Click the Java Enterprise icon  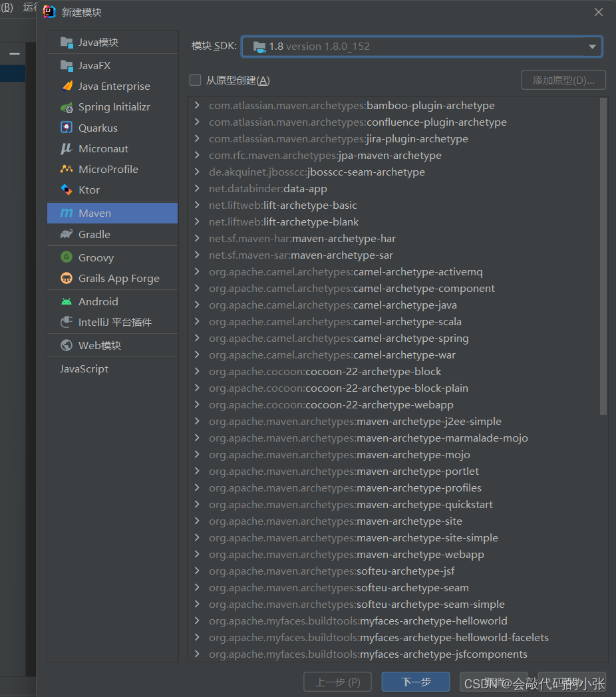[x=67, y=86]
